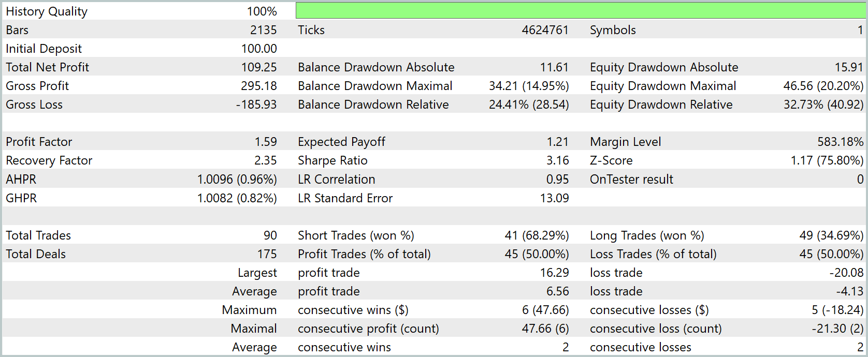Screen dimensions: 868x357
Task: Select the Ticks count 4624761
Action: 545,30
